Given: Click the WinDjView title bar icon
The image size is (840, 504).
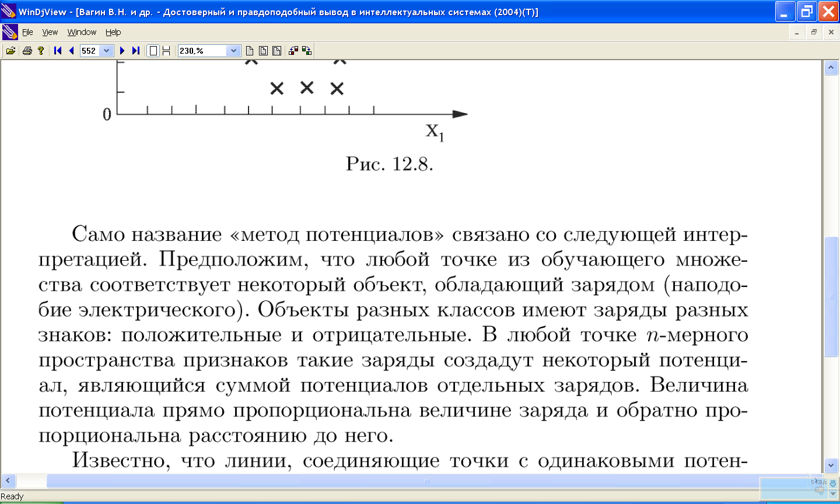Looking at the screenshot, I should pyautogui.click(x=9, y=11).
